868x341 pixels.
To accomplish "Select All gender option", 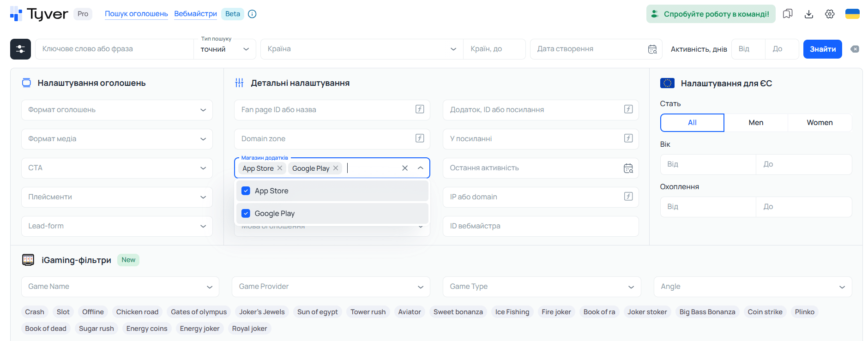I will pos(692,123).
